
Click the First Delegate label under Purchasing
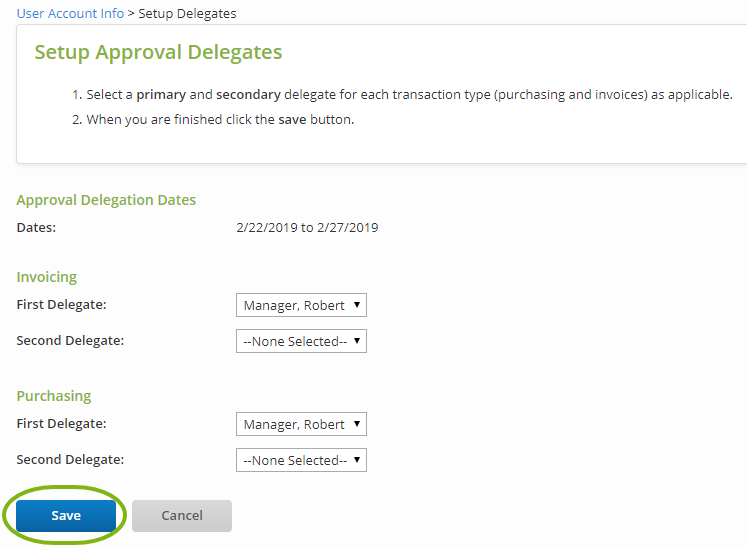[x=61, y=423]
